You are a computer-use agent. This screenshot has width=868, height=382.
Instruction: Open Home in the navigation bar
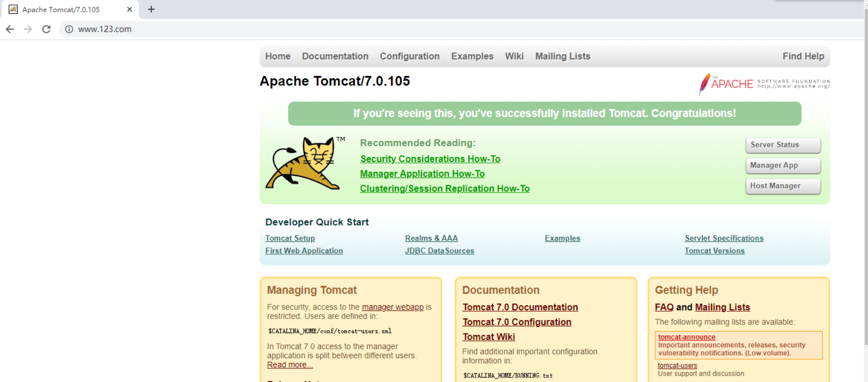[278, 56]
